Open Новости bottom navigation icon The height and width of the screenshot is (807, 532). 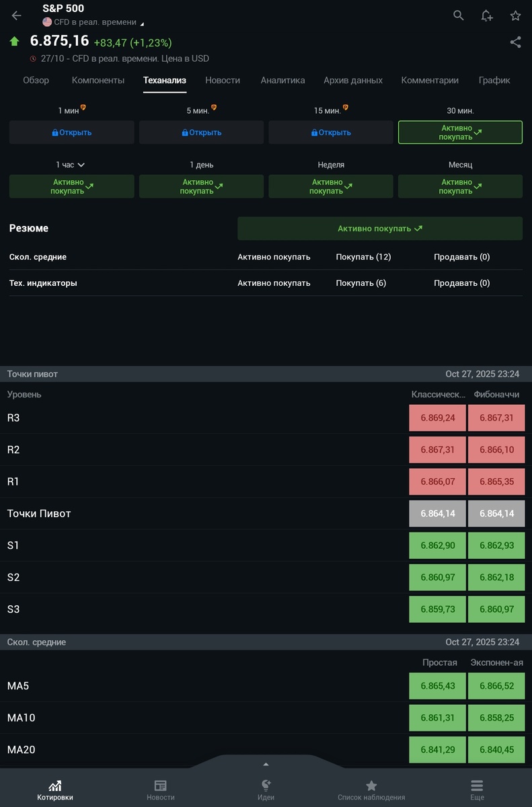(x=160, y=785)
